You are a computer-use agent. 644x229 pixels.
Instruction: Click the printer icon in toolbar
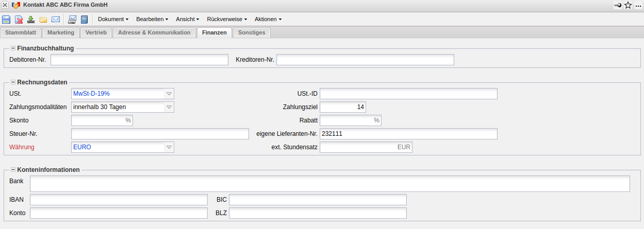(72, 20)
